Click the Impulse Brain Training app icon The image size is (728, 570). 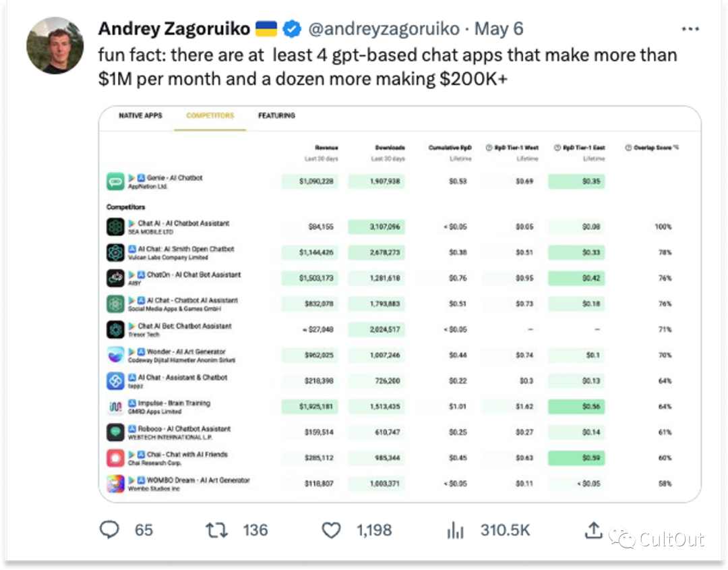click(115, 407)
